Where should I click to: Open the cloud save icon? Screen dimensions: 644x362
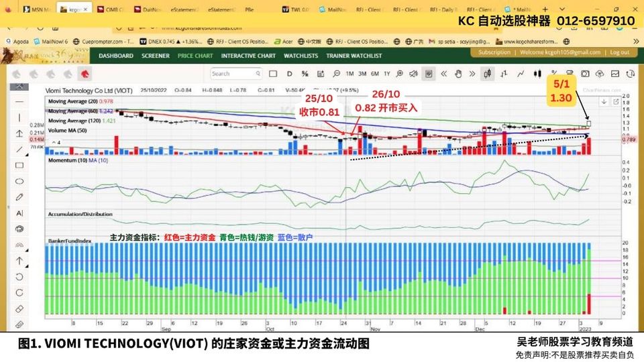[x=600, y=74]
